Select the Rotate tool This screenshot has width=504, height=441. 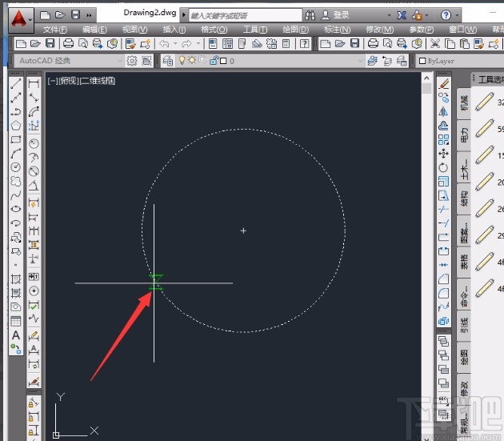click(x=443, y=167)
